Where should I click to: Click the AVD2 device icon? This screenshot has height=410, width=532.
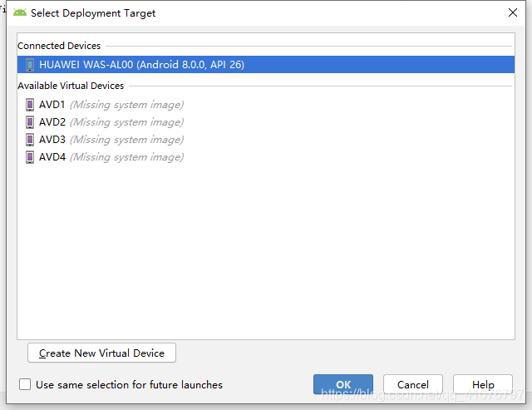click(x=30, y=122)
